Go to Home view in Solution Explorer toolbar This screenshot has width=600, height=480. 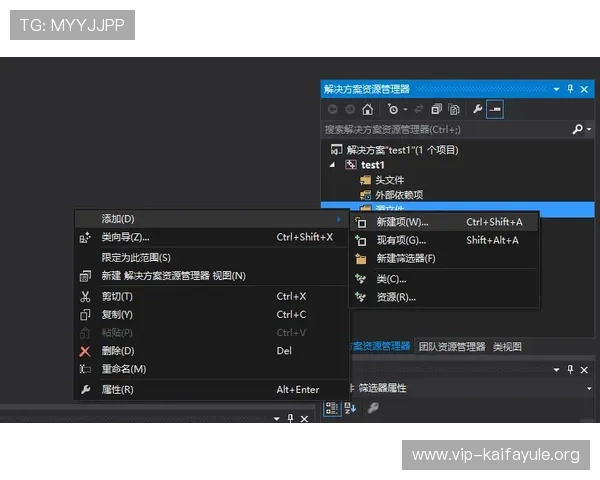click(x=367, y=109)
